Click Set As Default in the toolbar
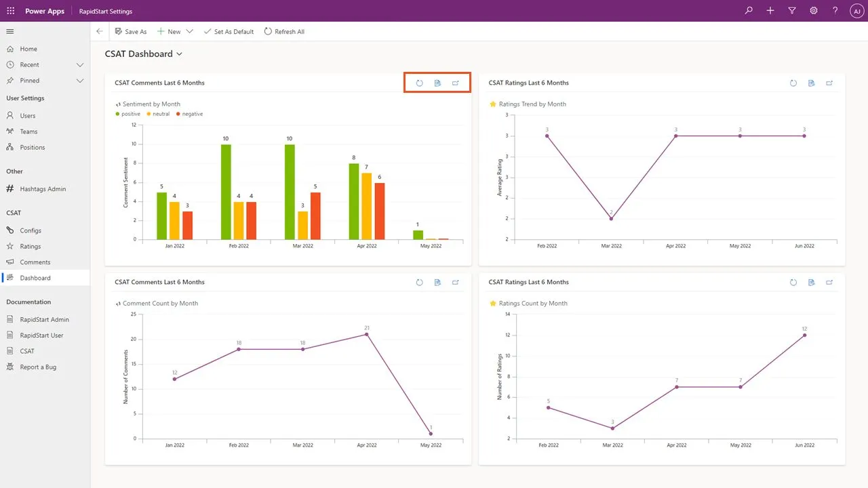This screenshot has width=868, height=488. click(229, 31)
